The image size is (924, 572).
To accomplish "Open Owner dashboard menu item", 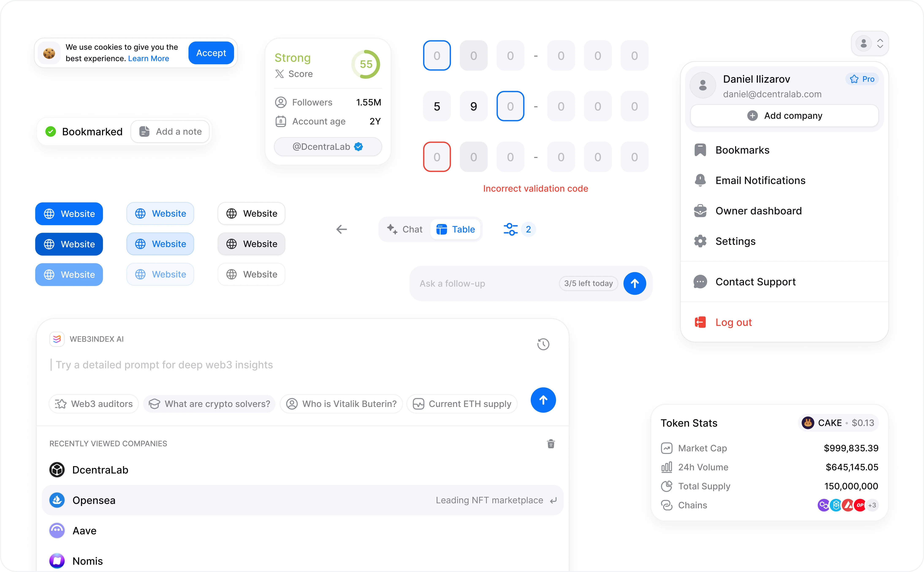I will (784, 211).
